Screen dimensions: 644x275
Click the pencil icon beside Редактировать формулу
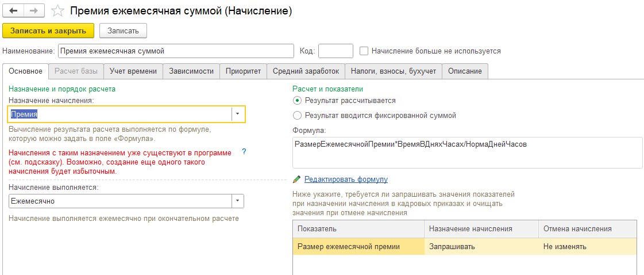click(296, 179)
